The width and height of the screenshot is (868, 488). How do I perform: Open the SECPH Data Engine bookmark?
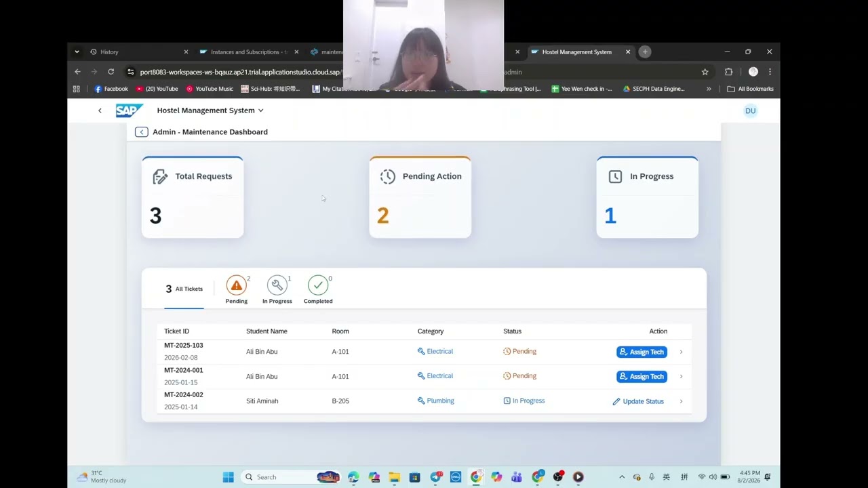pos(654,89)
